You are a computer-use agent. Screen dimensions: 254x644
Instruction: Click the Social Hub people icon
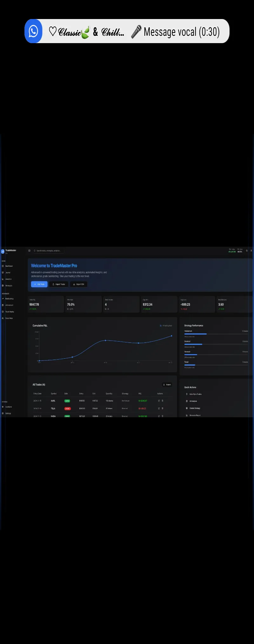point(3,318)
